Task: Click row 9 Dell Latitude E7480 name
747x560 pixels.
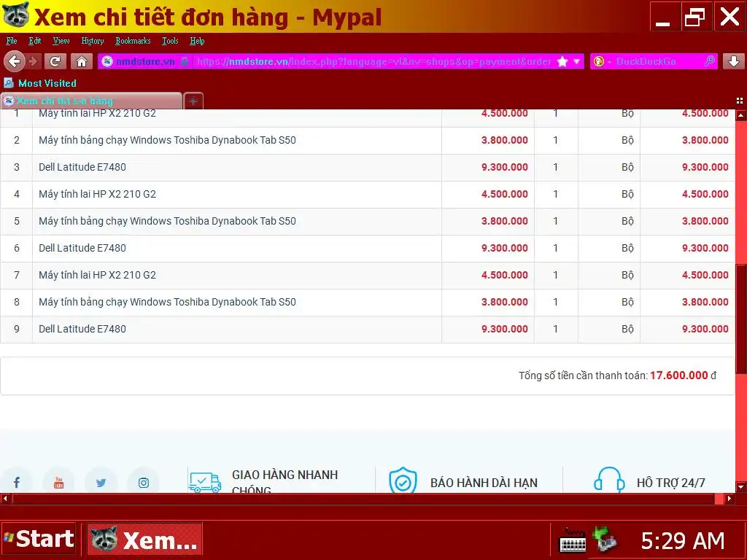Action: [82, 329]
